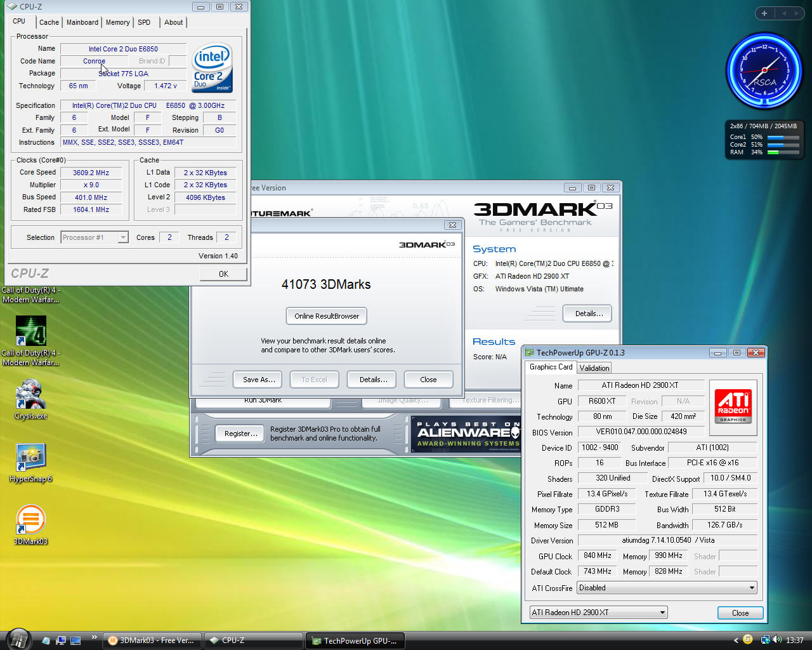Click the BIOS Version field in GPU-Z

tap(641, 432)
